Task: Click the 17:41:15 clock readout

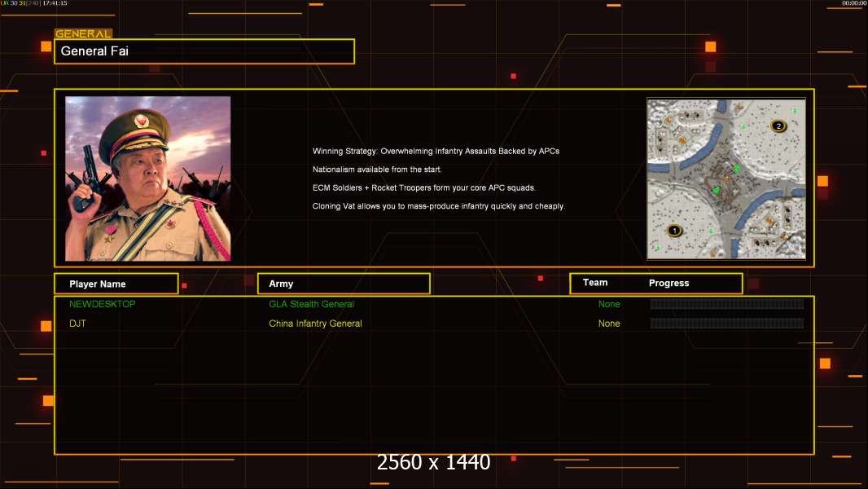Action: 55,3
